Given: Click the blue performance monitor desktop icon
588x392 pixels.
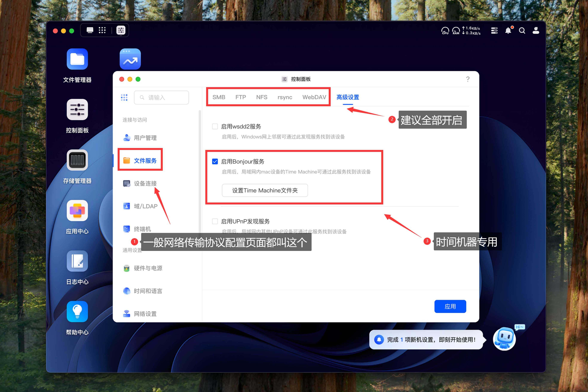Looking at the screenshot, I should coord(130,59).
